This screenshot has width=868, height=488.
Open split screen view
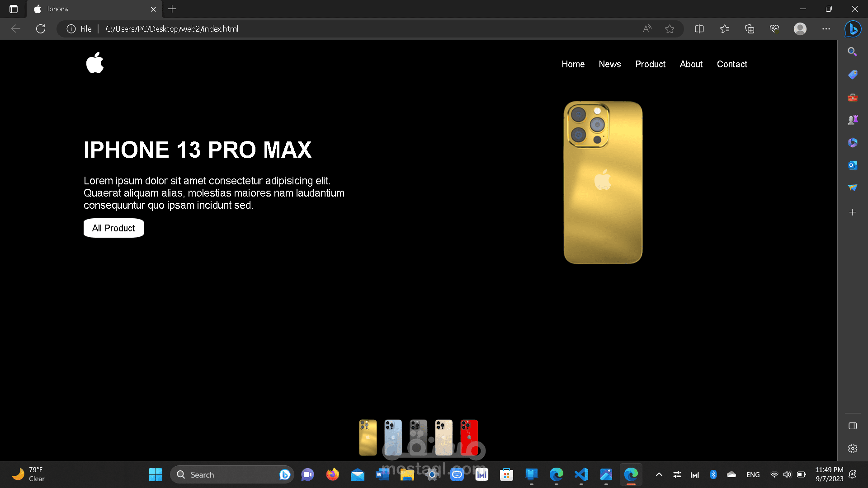coord(699,29)
